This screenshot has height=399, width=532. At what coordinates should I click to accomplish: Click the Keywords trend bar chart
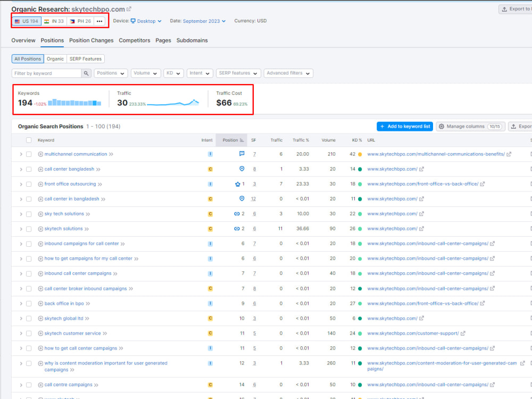74,103
